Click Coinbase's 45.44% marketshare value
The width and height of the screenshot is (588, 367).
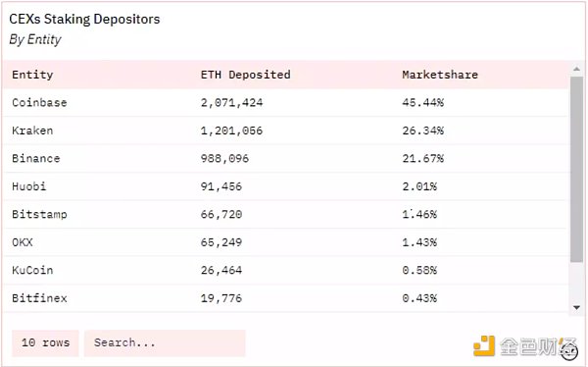pos(423,103)
